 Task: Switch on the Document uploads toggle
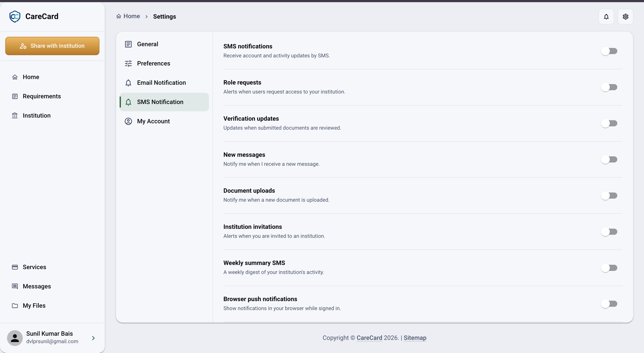[x=609, y=196]
